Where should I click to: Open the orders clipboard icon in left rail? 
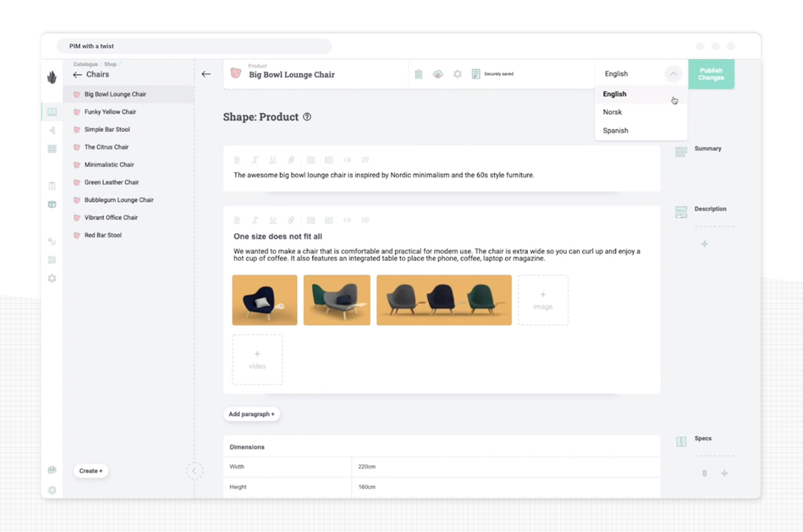click(52, 186)
